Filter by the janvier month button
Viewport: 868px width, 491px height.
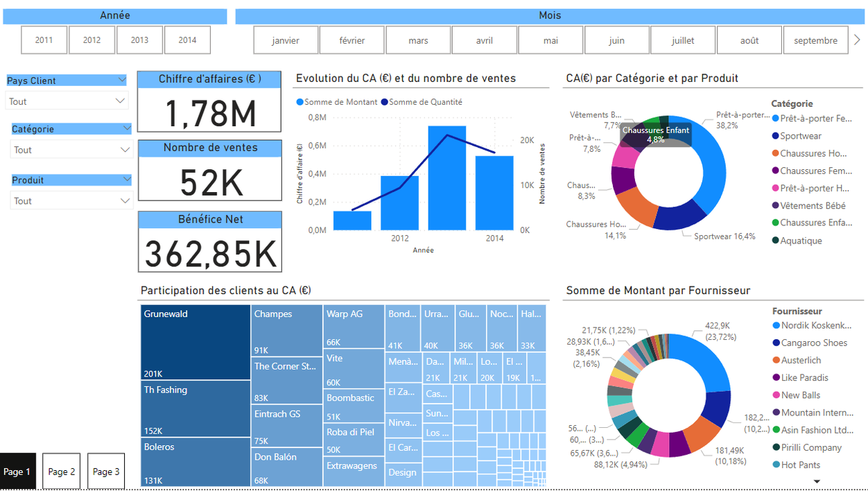tap(286, 40)
